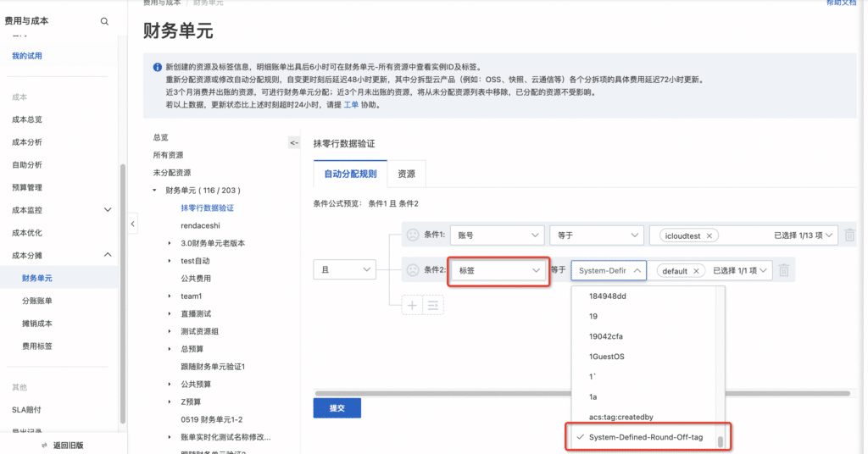The height and width of the screenshot is (454, 868).
Task: Add a condition group with the list icon
Action: tap(433, 305)
